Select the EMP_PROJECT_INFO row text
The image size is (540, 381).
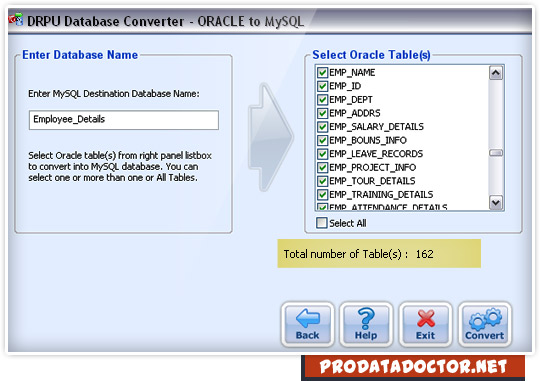(x=373, y=167)
